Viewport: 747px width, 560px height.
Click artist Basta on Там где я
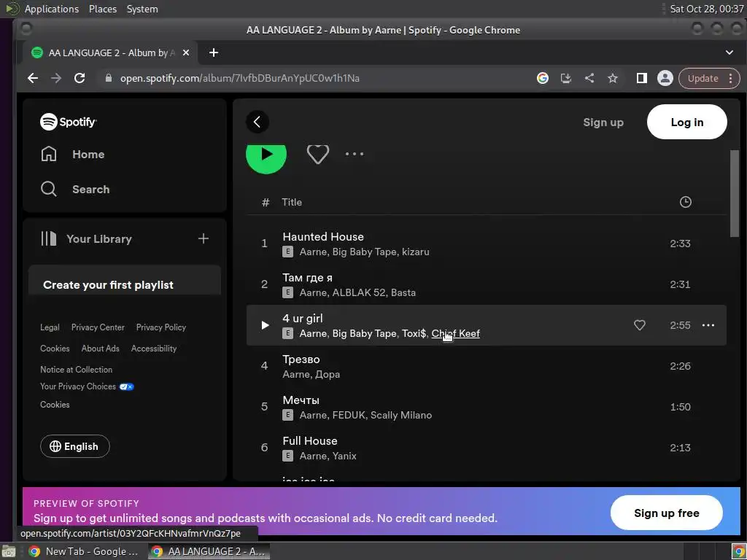tap(403, 293)
